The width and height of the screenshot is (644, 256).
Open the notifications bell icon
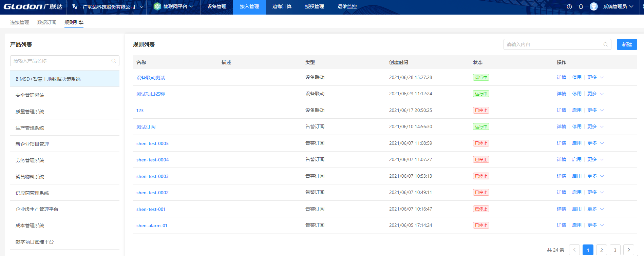coord(581,6)
